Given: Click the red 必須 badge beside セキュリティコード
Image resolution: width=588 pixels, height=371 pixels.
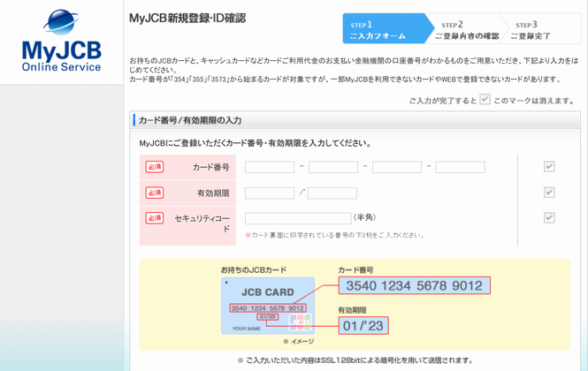Looking at the screenshot, I should (155, 218).
